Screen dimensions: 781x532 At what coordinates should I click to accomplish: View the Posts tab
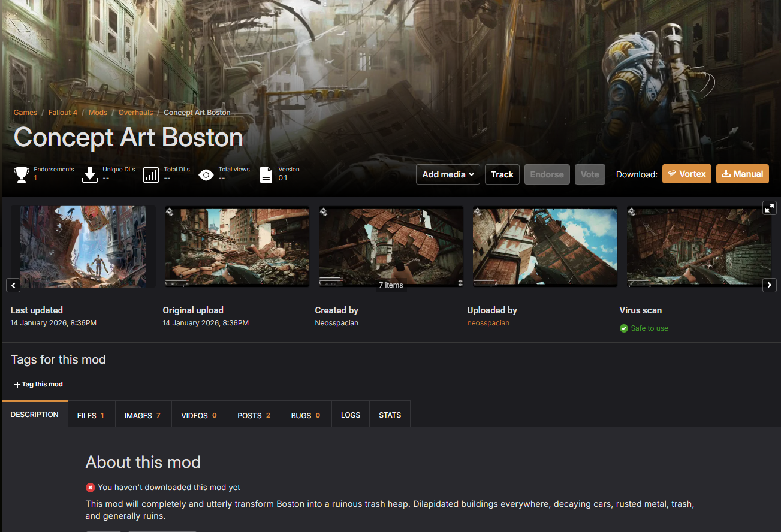(x=254, y=415)
